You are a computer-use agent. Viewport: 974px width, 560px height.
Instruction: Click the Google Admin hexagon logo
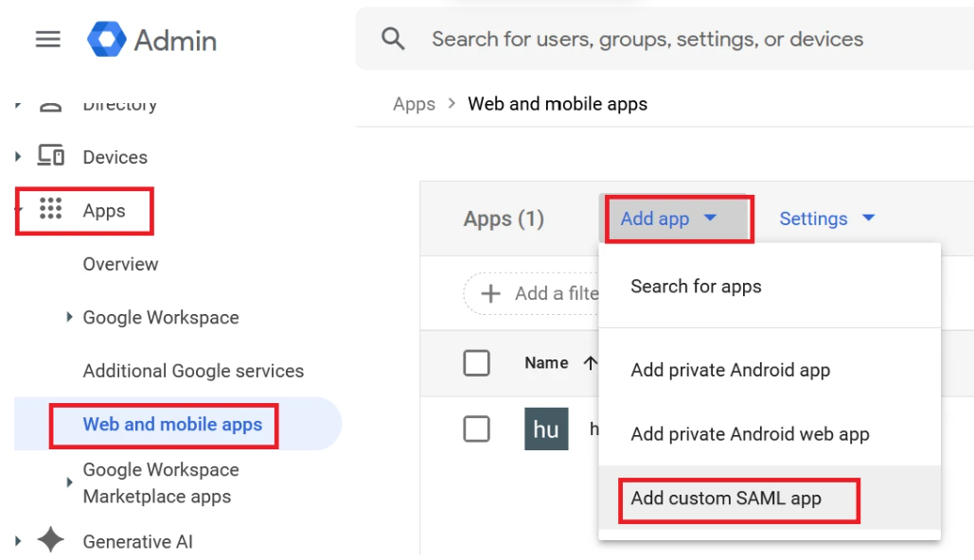106,40
